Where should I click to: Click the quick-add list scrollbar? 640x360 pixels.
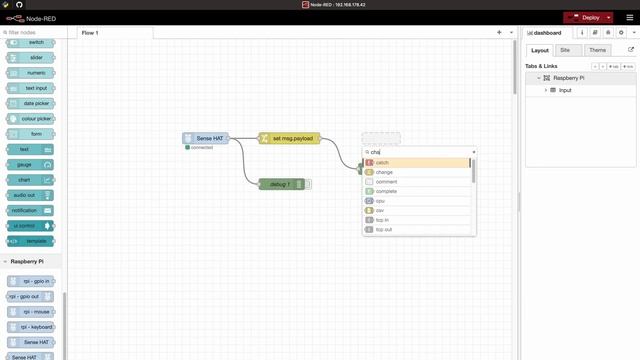pos(473,171)
